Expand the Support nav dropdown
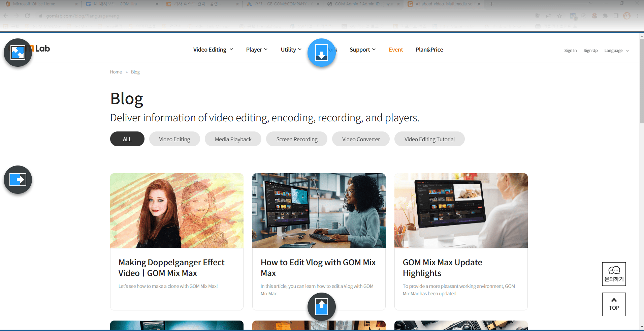This screenshot has width=644, height=331. [x=362, y=50]
